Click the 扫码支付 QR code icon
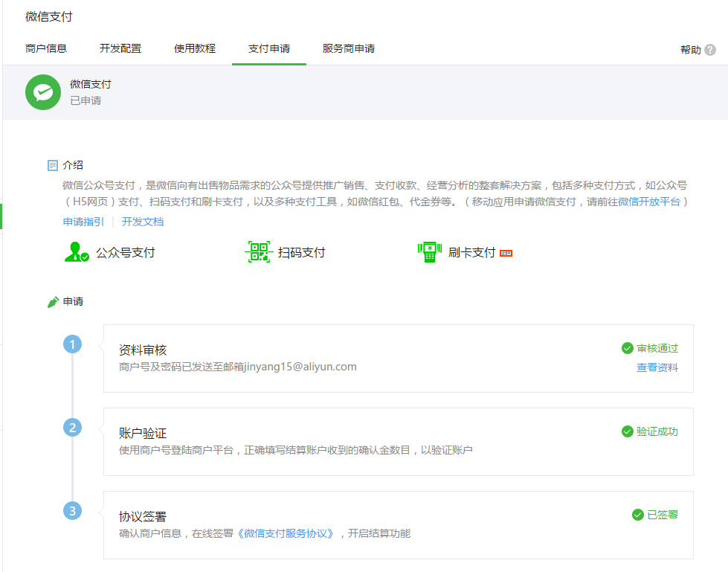This screenshot has height=572, width=728. tap(258, 252)
